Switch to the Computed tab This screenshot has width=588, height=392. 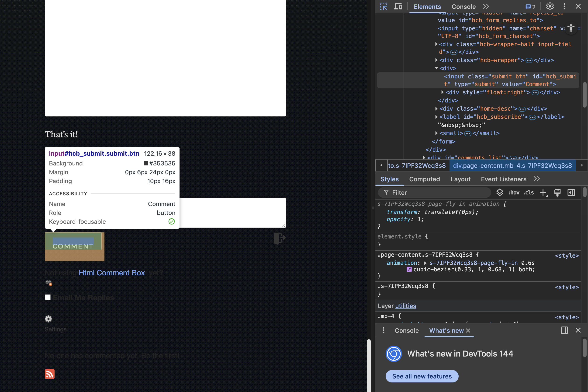424,179
